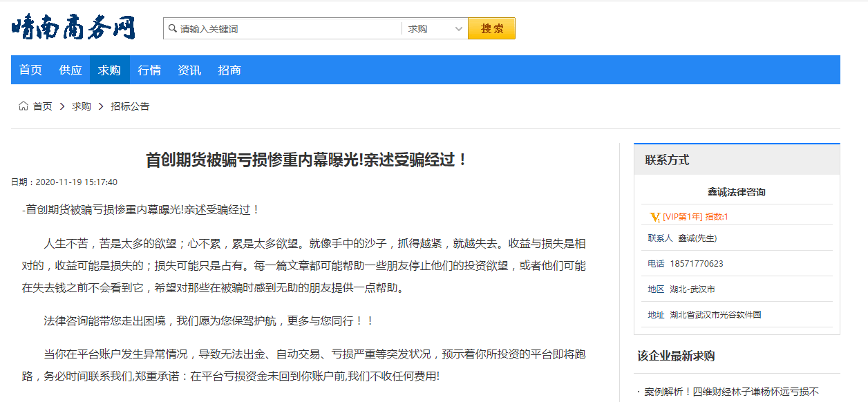Open the 供应 navigation tab
This screenshot has height=402, width=868.
pos(70,70)
